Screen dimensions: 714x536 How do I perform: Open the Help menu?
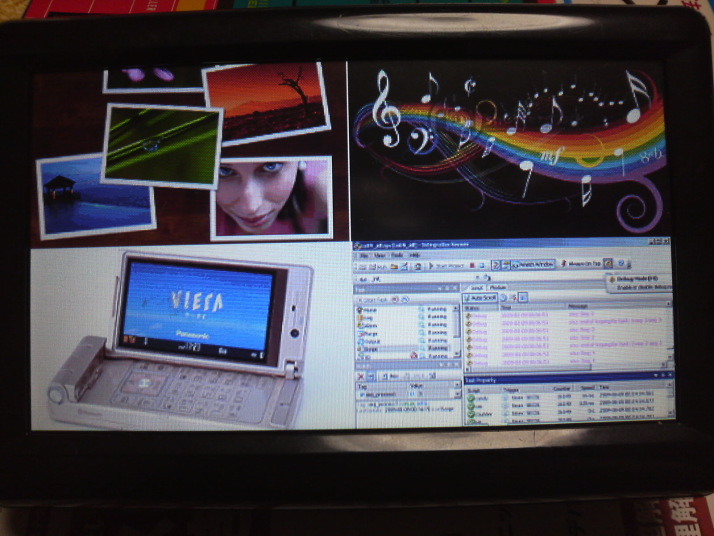pyautogui.click(x=414, y=255)
